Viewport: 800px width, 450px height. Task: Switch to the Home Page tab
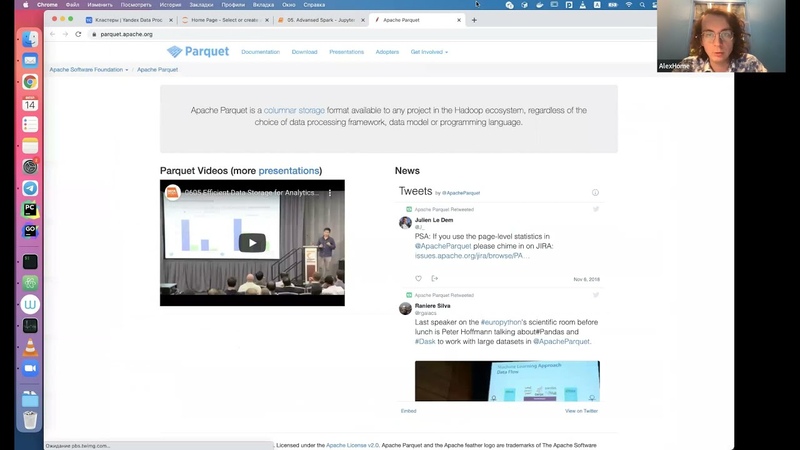pos(224,20)
